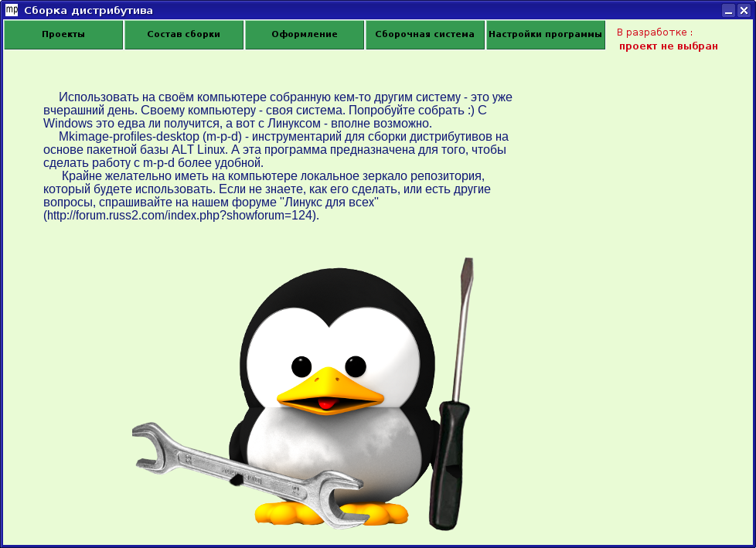Open the Оформление section
The height and width of the screenshot is (548, 756).
click(x=305, y=35)
